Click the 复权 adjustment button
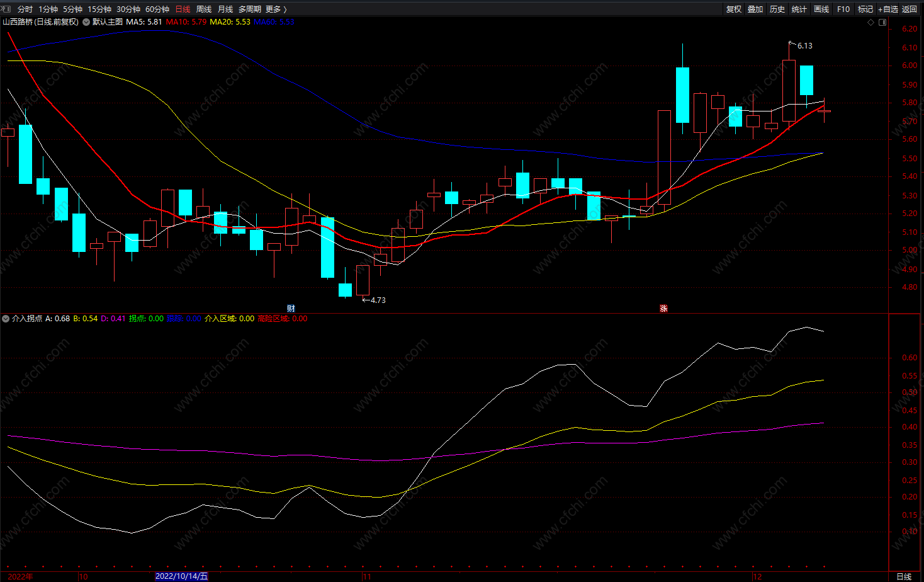 [734, 9]
